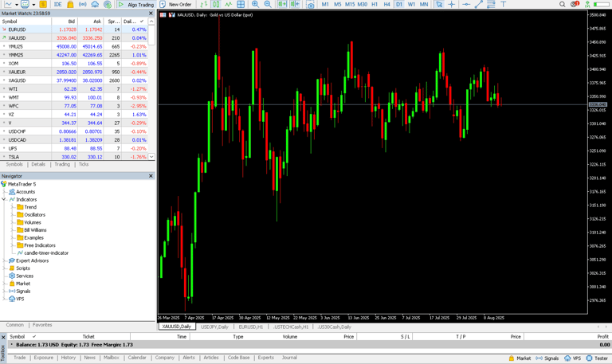Toggle chart shift

pyautogui.click(x=295, y=4)
